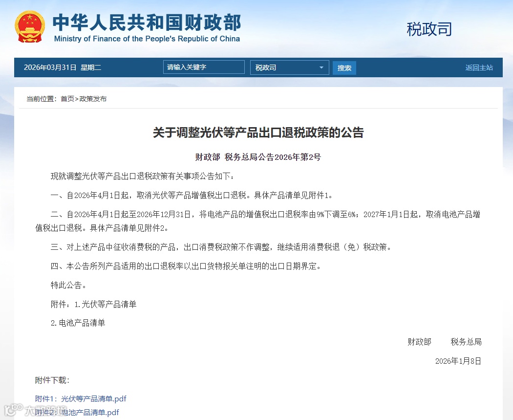Click the text 附件下载：
The width and height of the screenshot is (513, 420).
[x=52, y=380]
